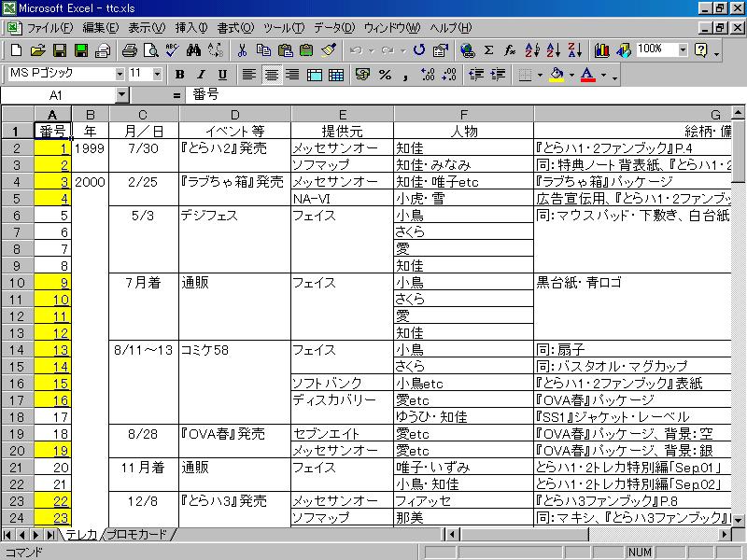
Task: Click the formula bar showing 番号
Action: click(464, 95)
